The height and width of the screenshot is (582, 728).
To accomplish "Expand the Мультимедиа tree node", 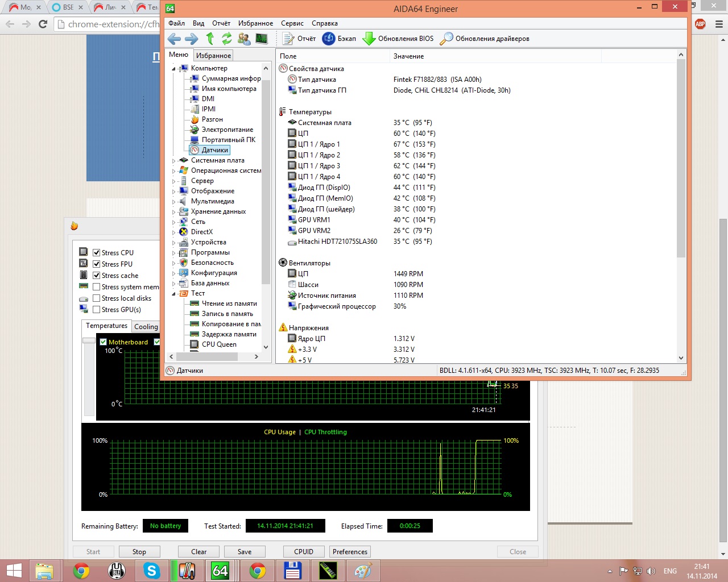I will [174, 202].
